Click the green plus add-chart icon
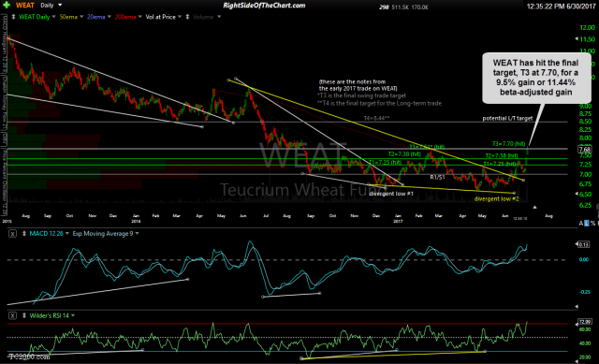 pos(7,6)
